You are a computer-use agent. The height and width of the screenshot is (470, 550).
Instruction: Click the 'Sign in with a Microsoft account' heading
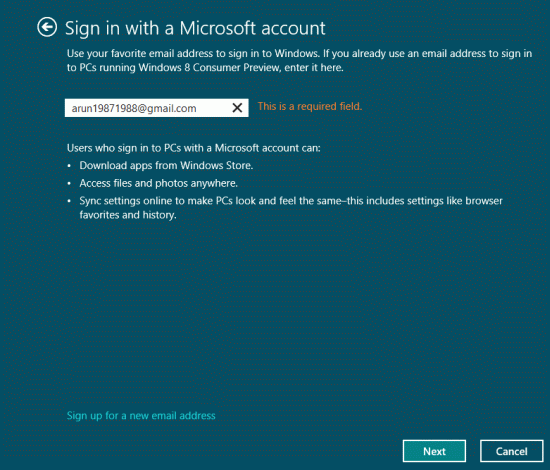[x=195, y=28]
